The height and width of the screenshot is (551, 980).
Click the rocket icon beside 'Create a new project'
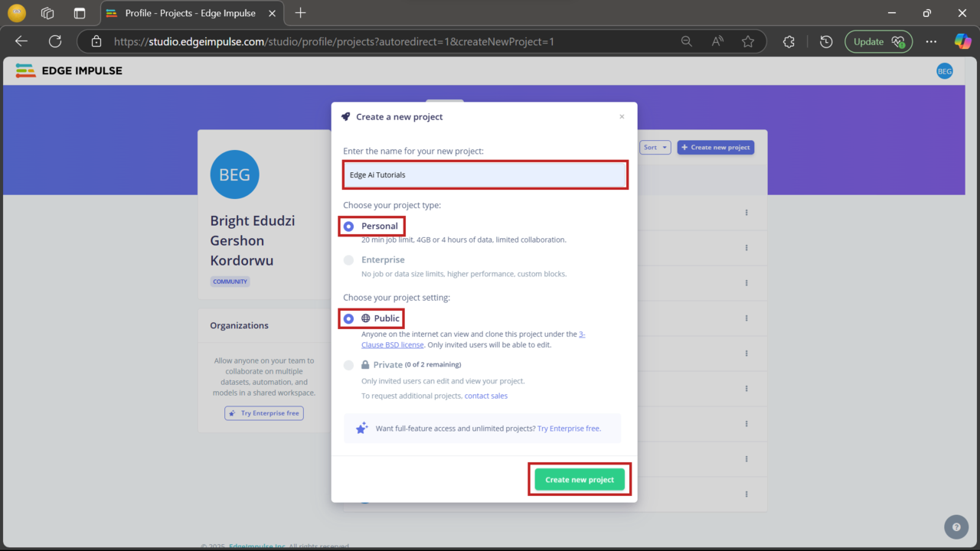(x=346, y=116)
